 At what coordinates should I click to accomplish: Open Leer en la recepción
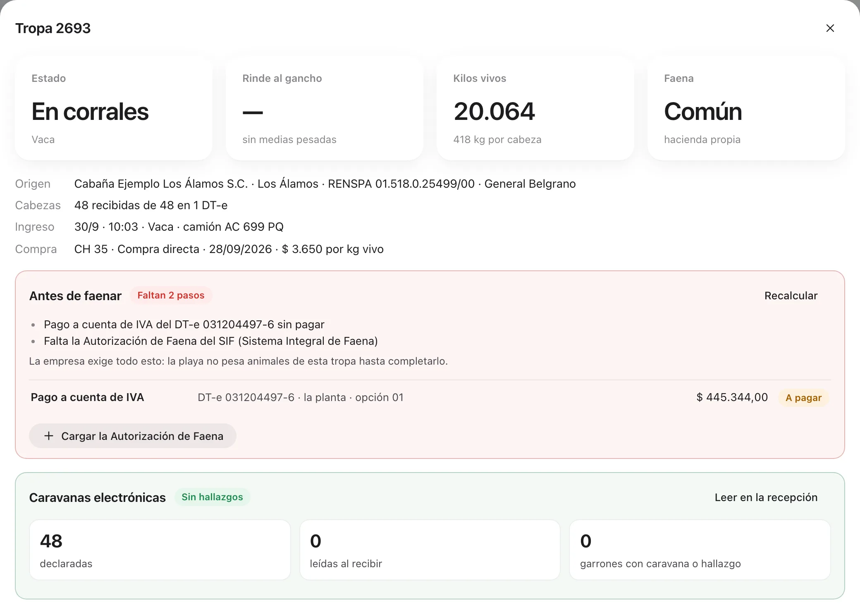(766, 497)
